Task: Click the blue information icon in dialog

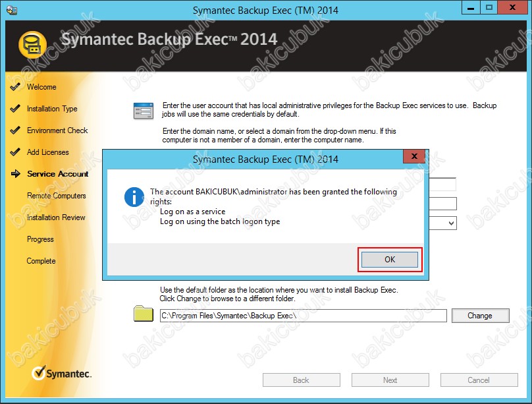Action: point(134,197)
